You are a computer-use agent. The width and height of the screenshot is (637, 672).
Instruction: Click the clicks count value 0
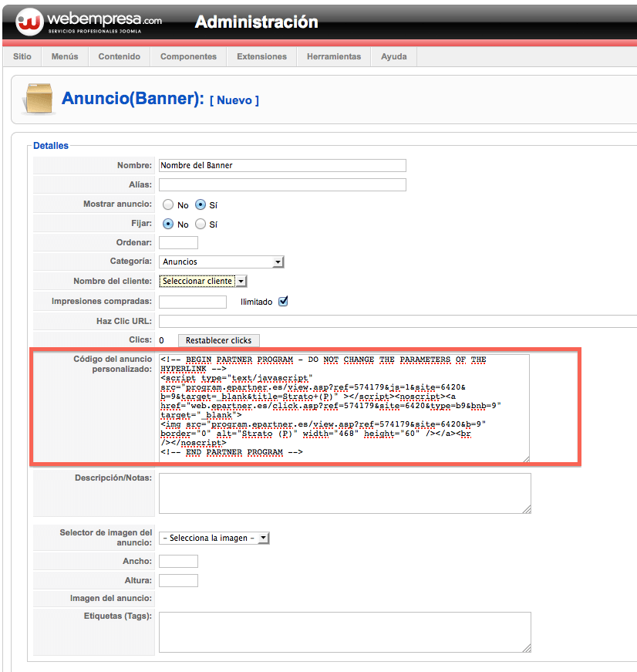click(x=161, y=340)
